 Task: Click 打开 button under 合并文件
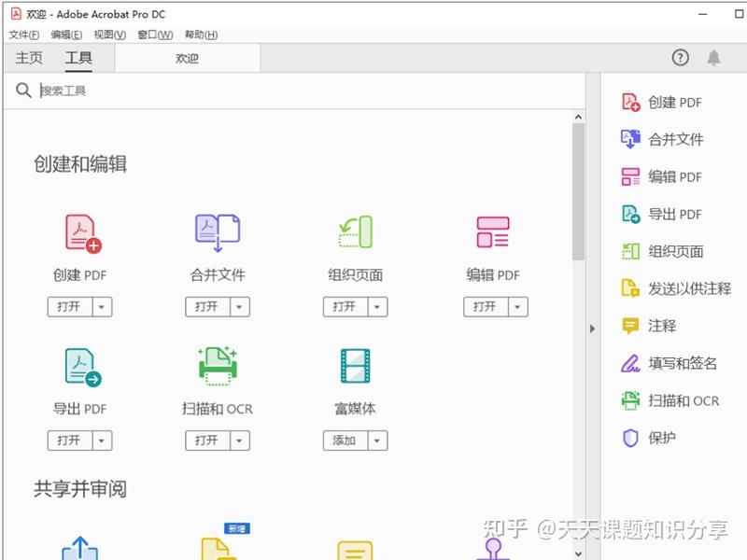pos(207,307)
